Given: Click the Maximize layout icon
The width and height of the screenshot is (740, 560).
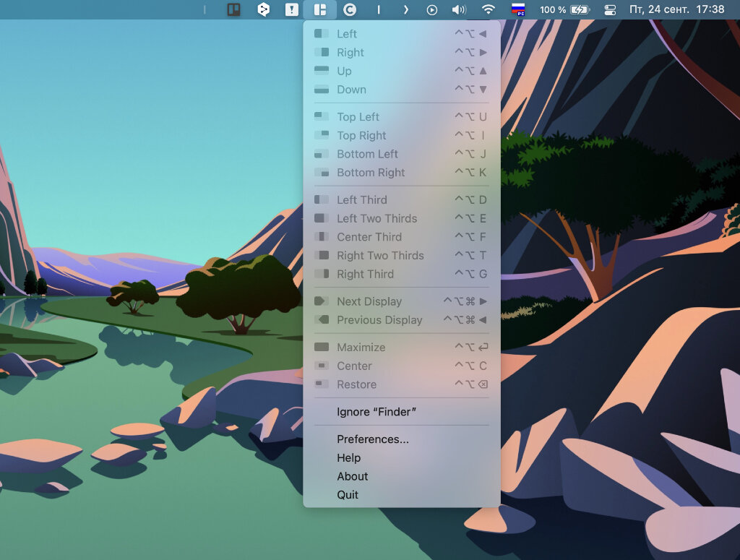Looking at the screenshot, I should tap(322, 347).
